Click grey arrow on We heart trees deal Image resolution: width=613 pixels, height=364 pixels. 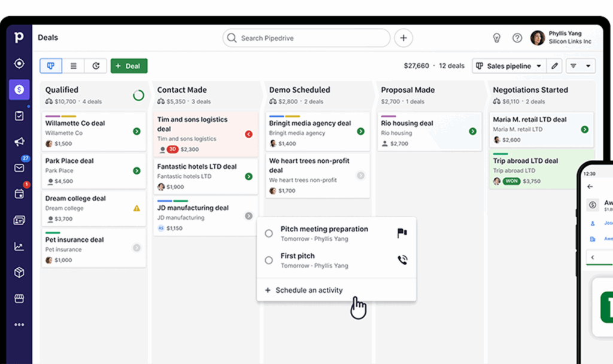[360, 175]
